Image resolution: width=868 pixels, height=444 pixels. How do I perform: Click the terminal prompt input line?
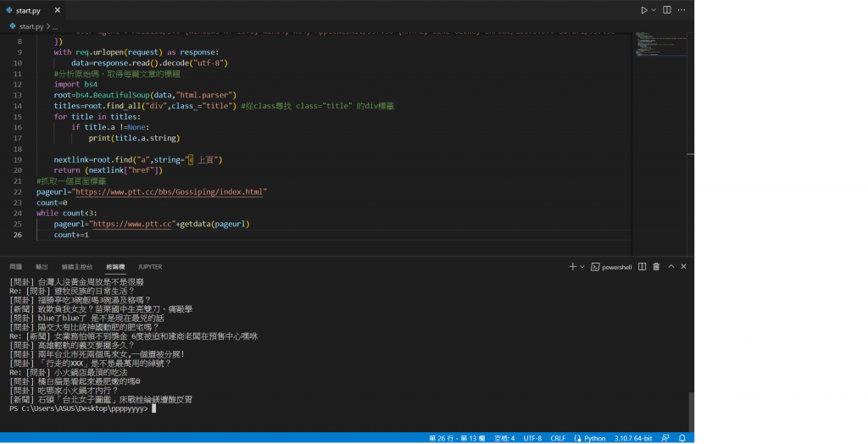tap(83, 408)
